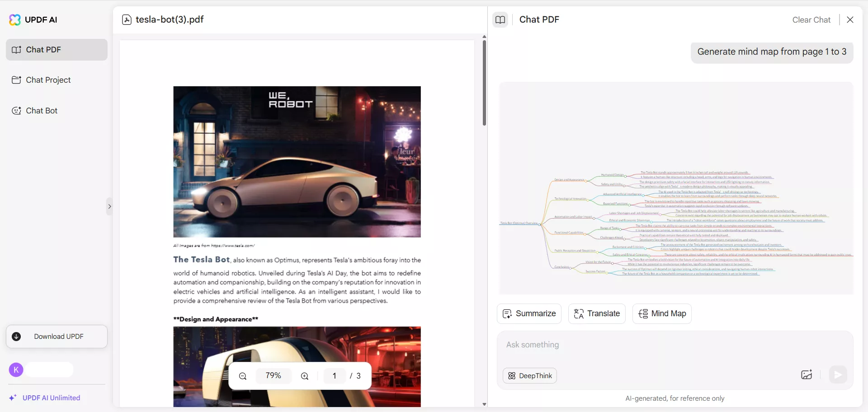Click the 'AI-generated, for reference only' notice

click(x=675, y=398)
